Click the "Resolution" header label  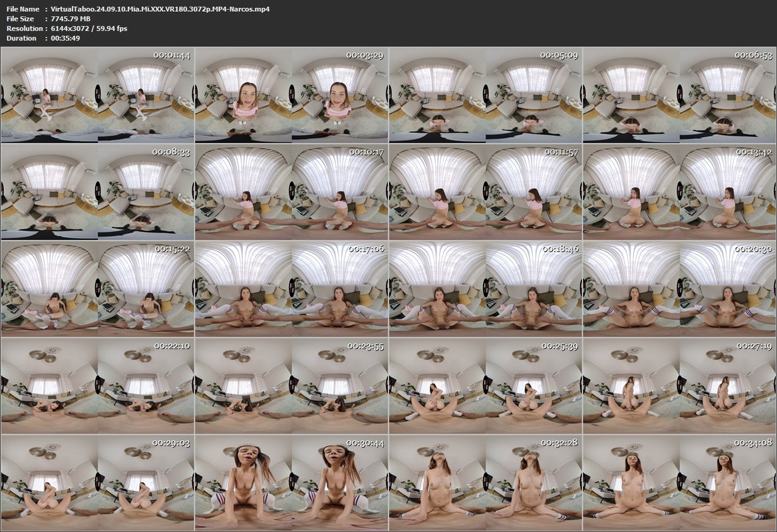(x=24, y=28)
